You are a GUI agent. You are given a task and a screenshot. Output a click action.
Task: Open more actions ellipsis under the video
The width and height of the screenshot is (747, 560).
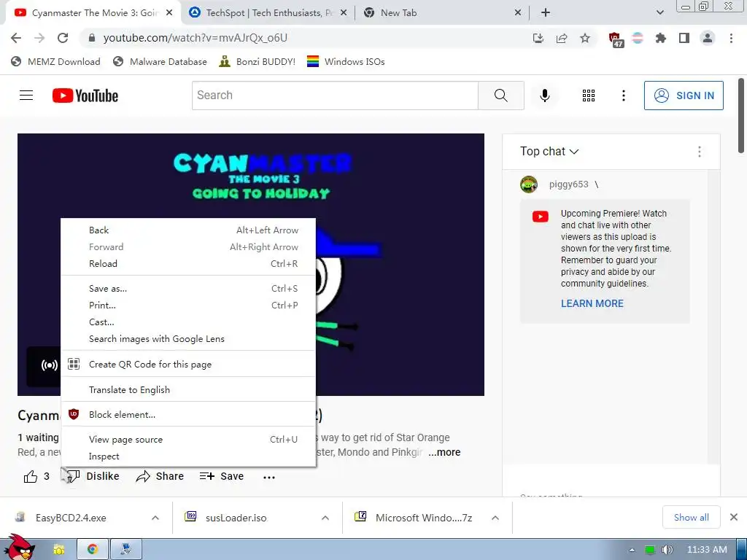coord(269,477)
